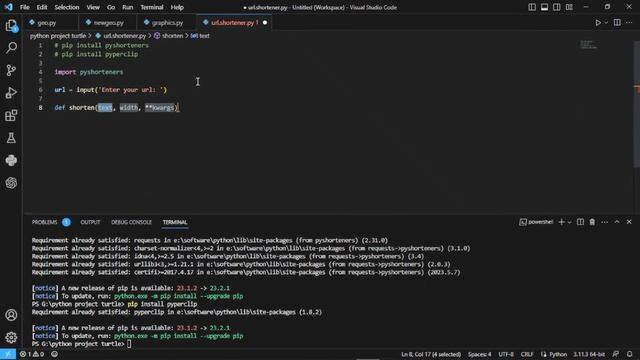
Task: Open the Run menu
Action: 127,7
